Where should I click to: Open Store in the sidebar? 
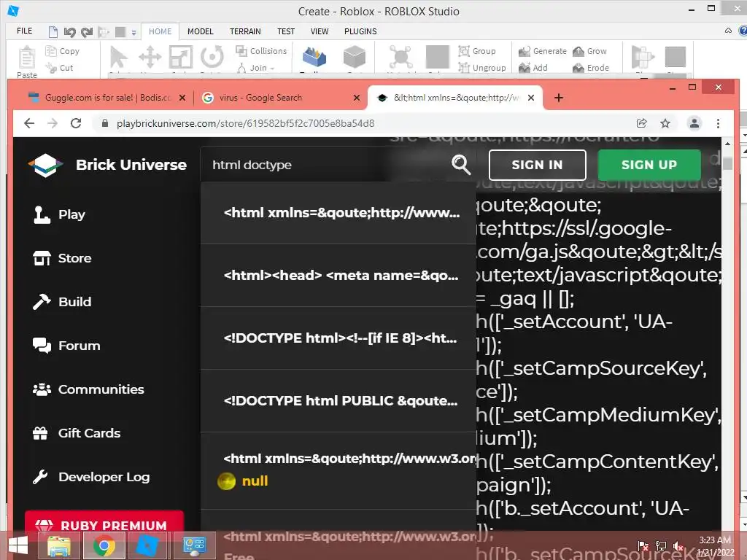pyautogui.click(x=62, y=258)
